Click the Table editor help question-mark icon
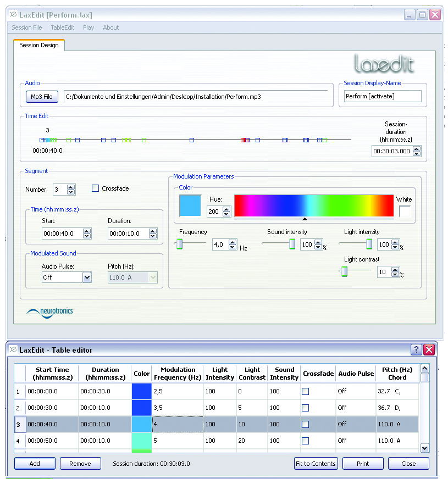Viewport: 448px width, 484px height. [416, 350]
